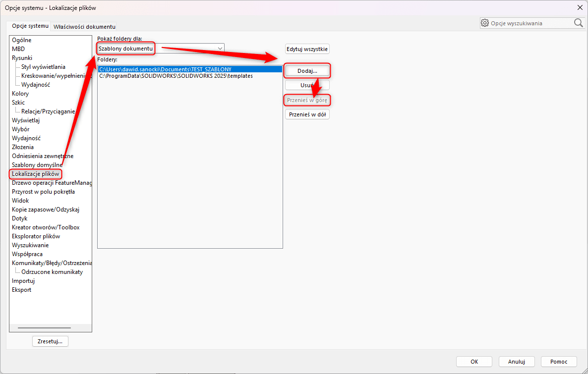Click the Przenieś w dół button

(x=307, y=114)
